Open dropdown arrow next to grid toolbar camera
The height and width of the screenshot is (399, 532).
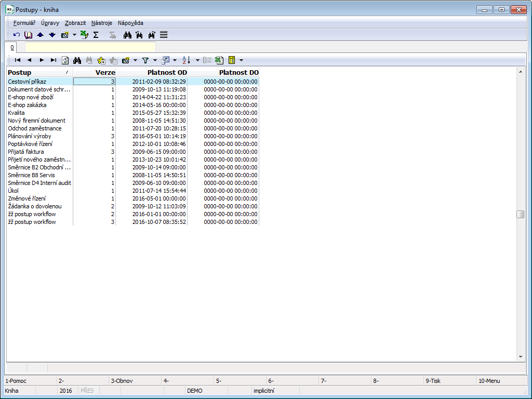coord(135,60)
